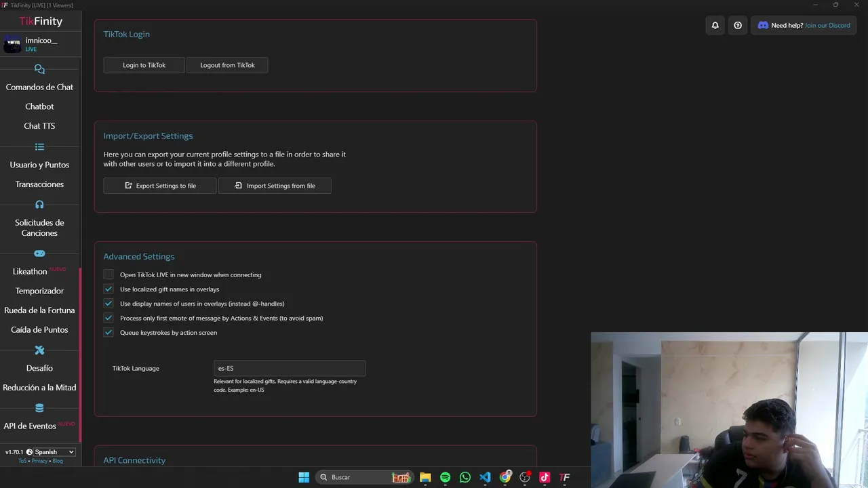Uncheck Process only first emote of message
The height and width of the screenshot is (488, 868).
[x=108, y=318]
